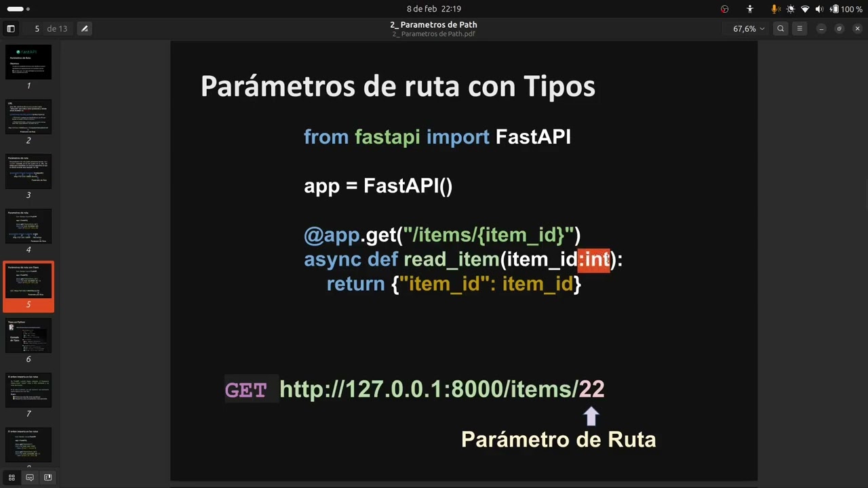Viewport: 868px width, 488px height.
Task: Click the Parámetro de Ruta caption
Action: [559, 439]
